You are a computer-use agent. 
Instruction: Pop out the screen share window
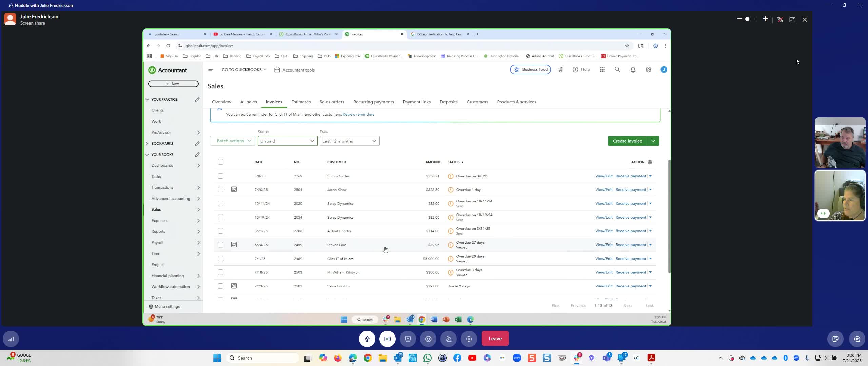click(792, 20)
